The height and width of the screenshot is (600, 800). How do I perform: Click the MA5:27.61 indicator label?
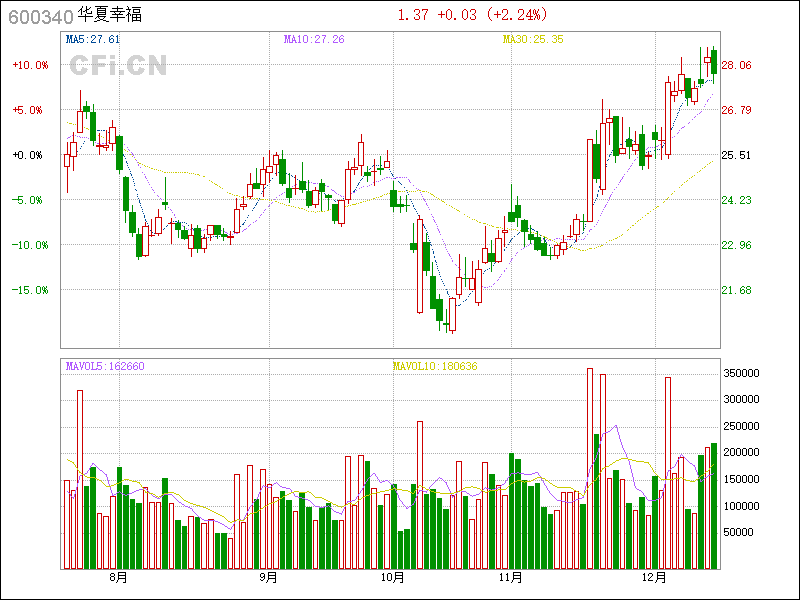click(x=93, y=39)
